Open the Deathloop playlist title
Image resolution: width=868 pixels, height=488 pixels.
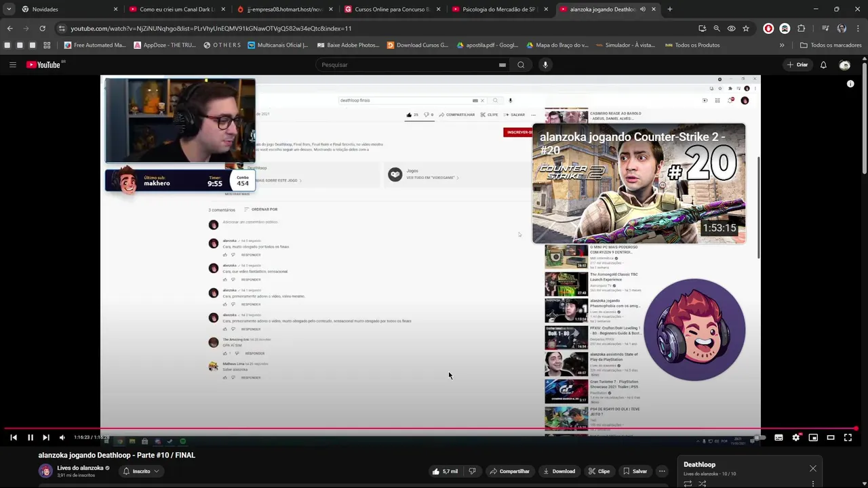pos(699,464)
